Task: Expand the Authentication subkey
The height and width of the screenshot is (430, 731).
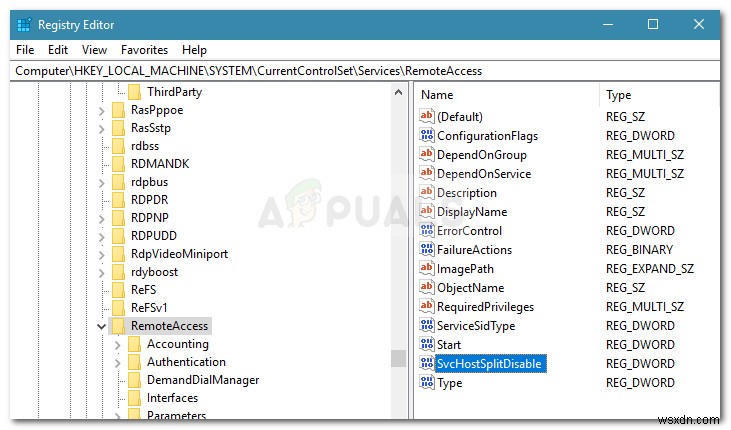Action: click(117, 363)
